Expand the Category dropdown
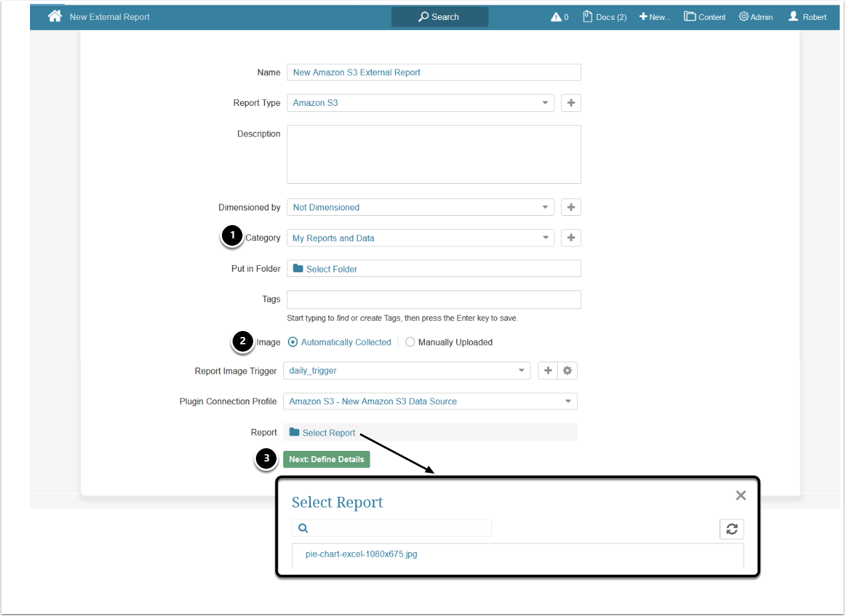The height and width of the screenshot is (616, 845). tap(421, 238)
